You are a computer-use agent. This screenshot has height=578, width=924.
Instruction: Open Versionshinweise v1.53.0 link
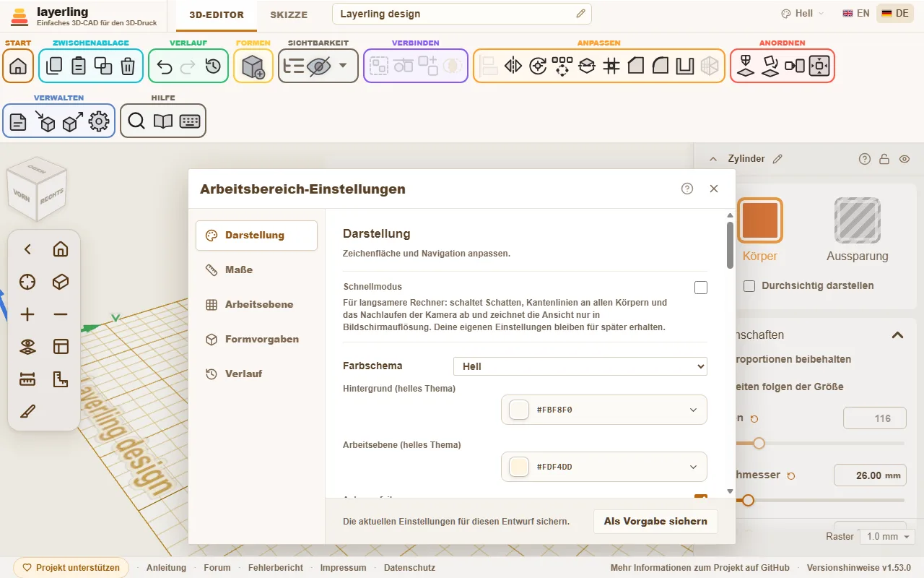pos(859,568)
